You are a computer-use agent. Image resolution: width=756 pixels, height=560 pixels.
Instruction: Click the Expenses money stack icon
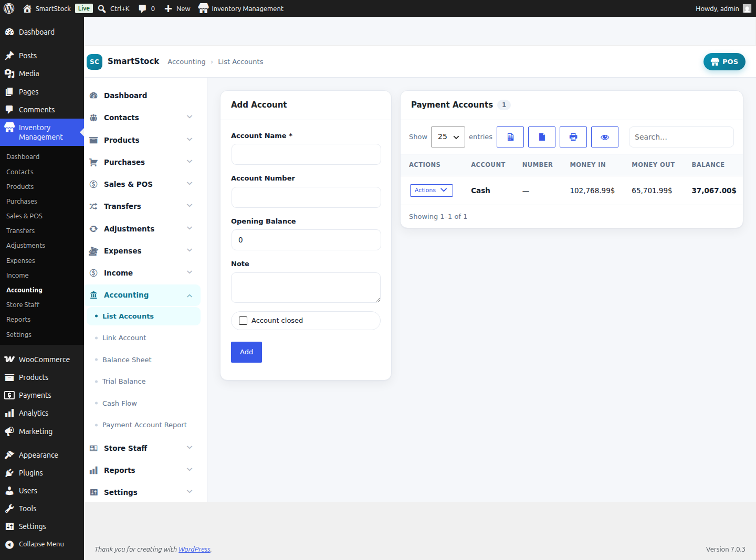point(93,251)
